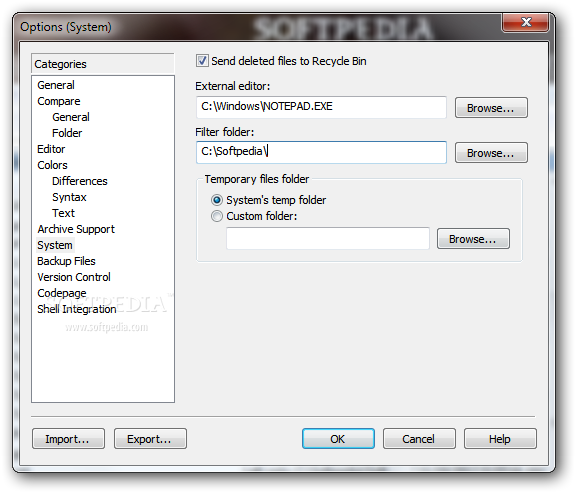
Task: Open Version Control category
Action: pyautogui.click(x=74, y=277)
